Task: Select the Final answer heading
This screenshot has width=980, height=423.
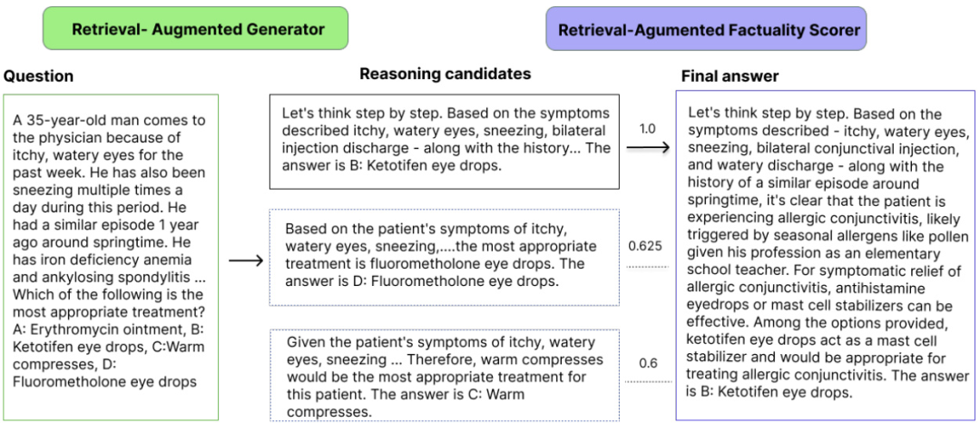Action: click(730, 76)
